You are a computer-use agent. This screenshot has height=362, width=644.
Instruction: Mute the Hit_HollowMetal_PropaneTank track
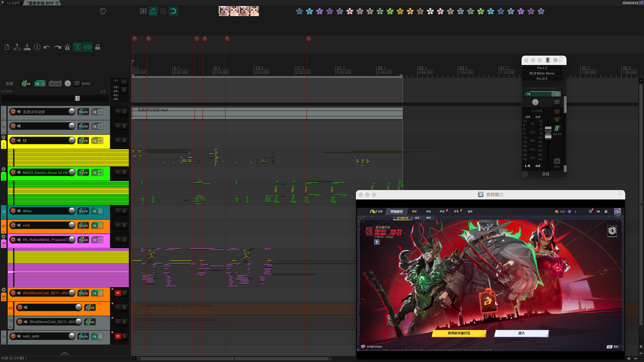118,239
